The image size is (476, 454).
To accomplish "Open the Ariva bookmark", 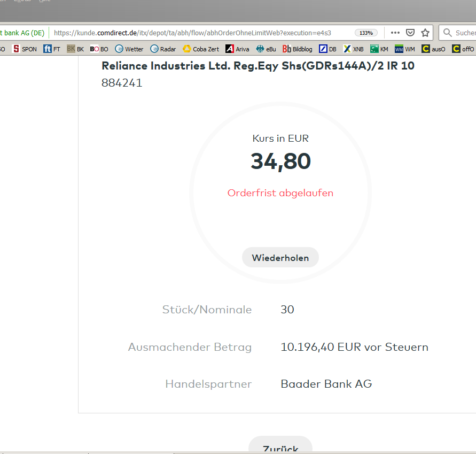I will pyautogui.click(x=237, y=49).
